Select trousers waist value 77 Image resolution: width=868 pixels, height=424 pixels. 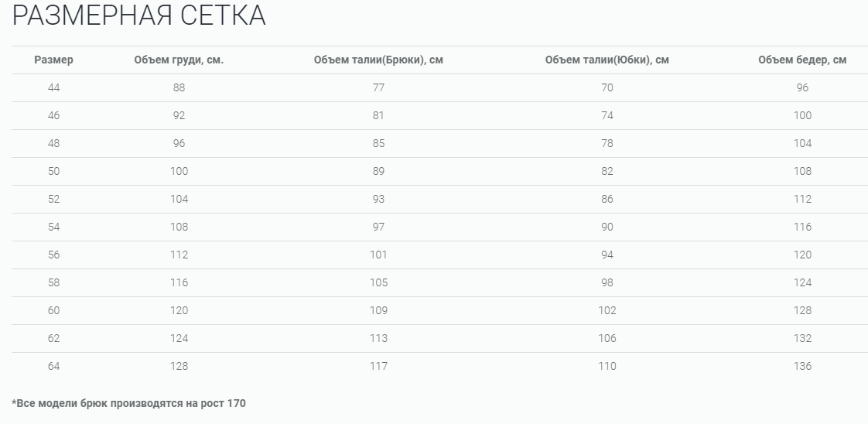pyautogui.click(x=378, y=87)
